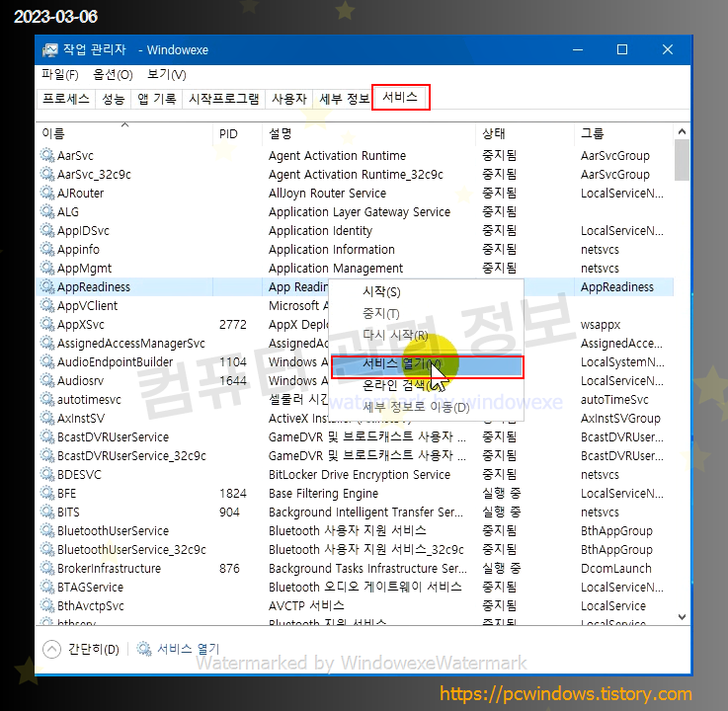Switch to the 사용자 tab
This screenshot has width=728, height=711.
288,99
